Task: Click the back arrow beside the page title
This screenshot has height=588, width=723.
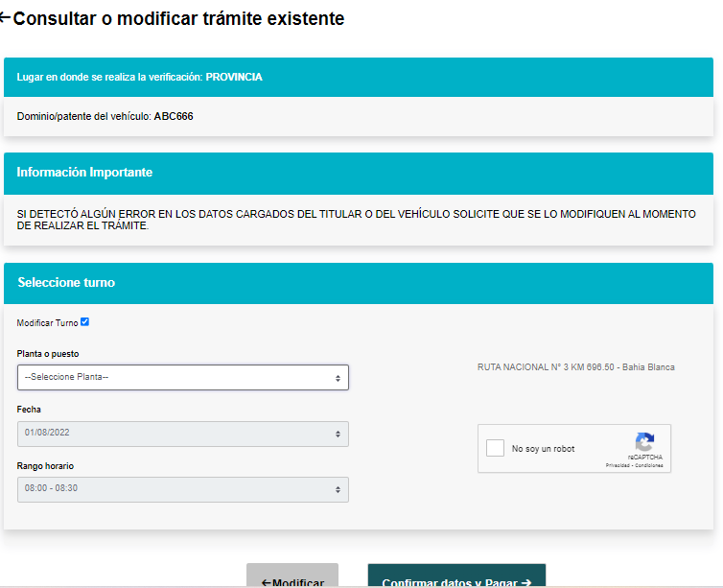Action: [5, 18]
